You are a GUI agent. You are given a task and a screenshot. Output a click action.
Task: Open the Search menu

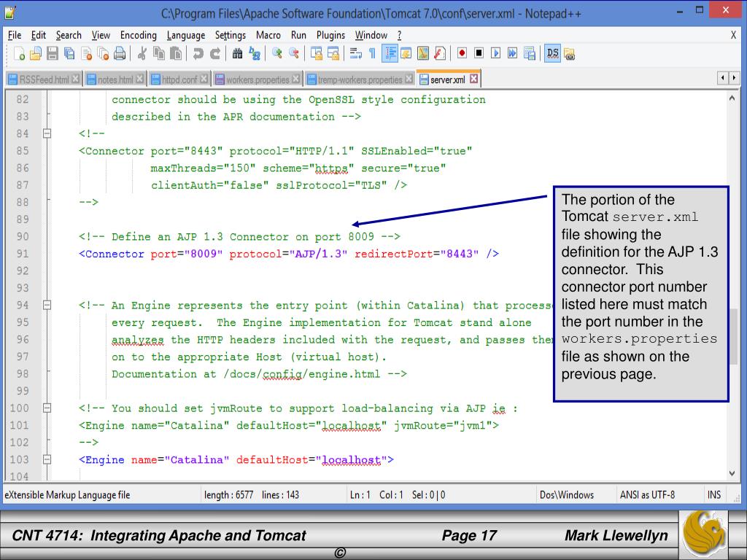point(69,35)
